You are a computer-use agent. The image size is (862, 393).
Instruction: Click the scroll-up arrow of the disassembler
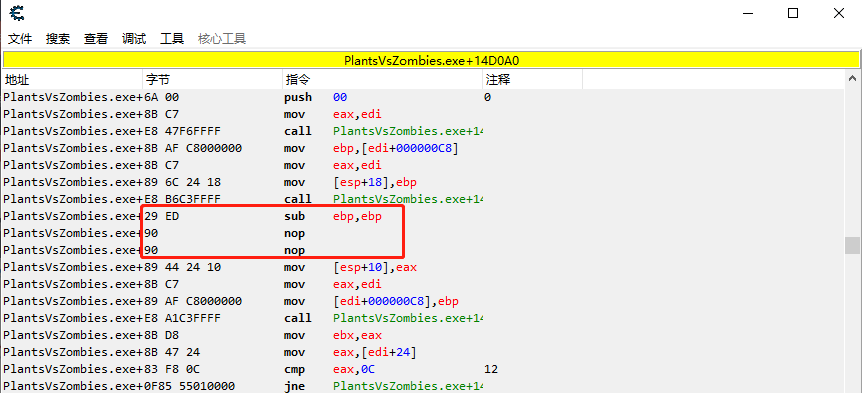pos(853,79)
